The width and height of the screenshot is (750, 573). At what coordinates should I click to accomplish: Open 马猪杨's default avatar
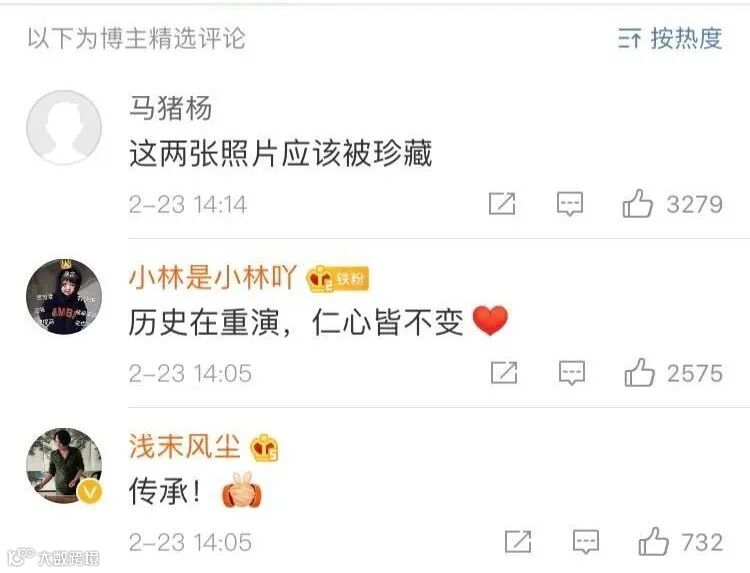point(64,128)
